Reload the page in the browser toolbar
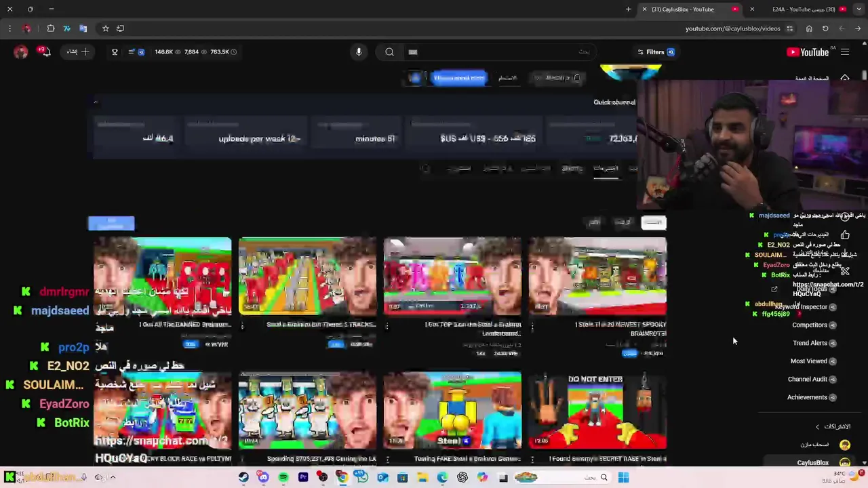Screen dimensions: 868x488 pyautogui.click(x=825, y=28)
